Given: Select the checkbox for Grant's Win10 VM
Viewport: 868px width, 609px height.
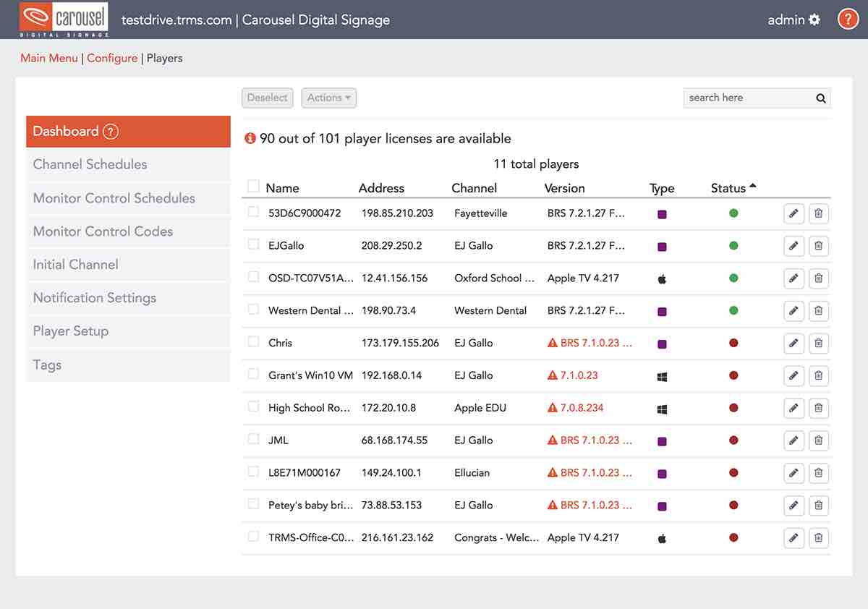Looking at the screenshot, I should pyautogui.click(x=253, y=375).
